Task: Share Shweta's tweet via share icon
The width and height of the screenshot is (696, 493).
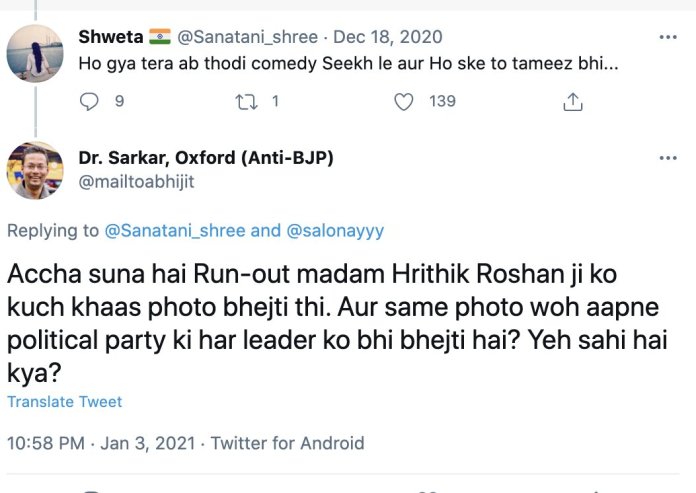Action: click(x=573, y=101)
